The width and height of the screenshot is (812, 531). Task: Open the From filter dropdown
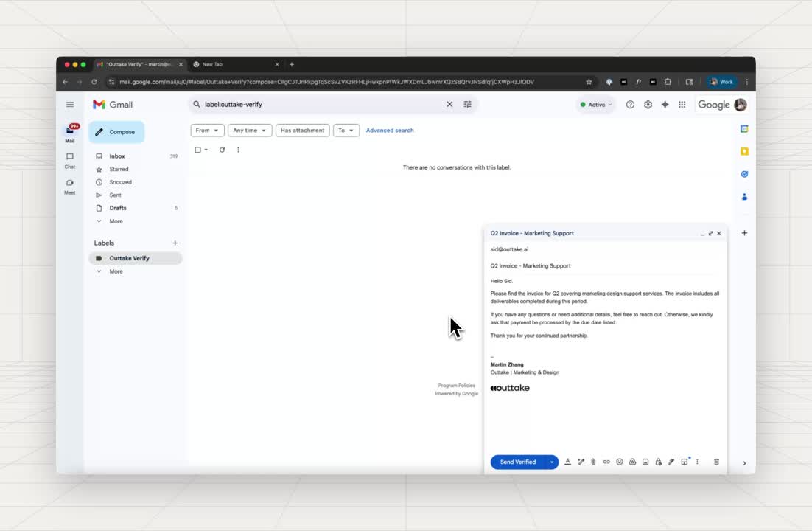point(207,130)
